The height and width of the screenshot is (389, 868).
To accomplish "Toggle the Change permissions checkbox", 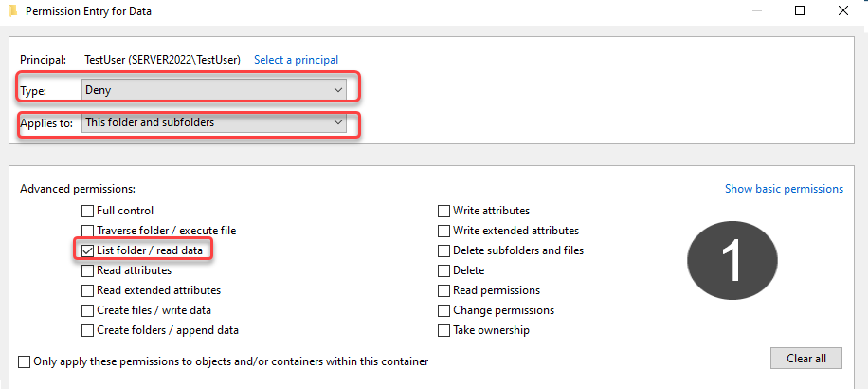I will click(444, 310).
